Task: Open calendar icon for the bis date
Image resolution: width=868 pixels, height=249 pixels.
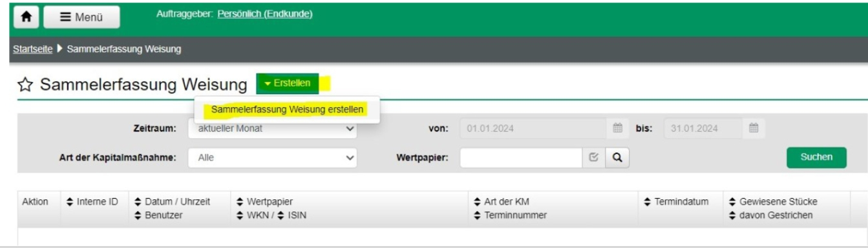Action: 754,128
